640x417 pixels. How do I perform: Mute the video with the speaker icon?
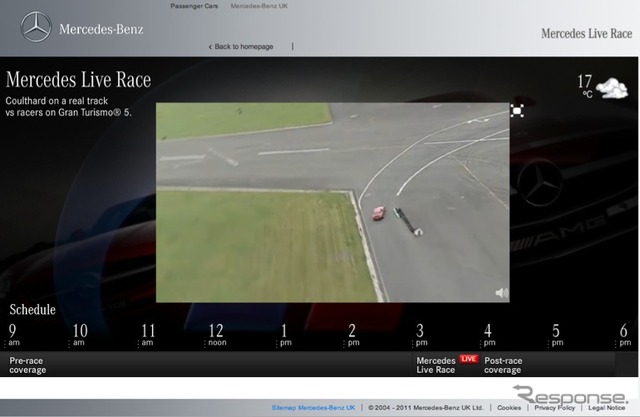502,293
